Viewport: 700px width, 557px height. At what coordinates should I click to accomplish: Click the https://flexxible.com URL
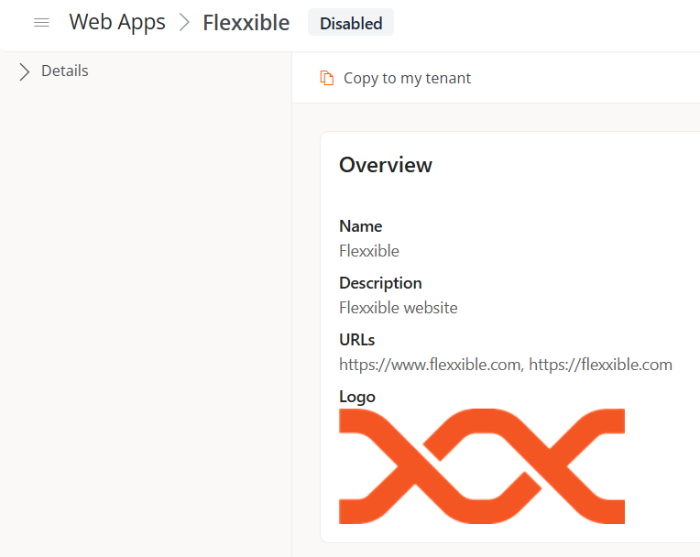(x=600, y=364)
